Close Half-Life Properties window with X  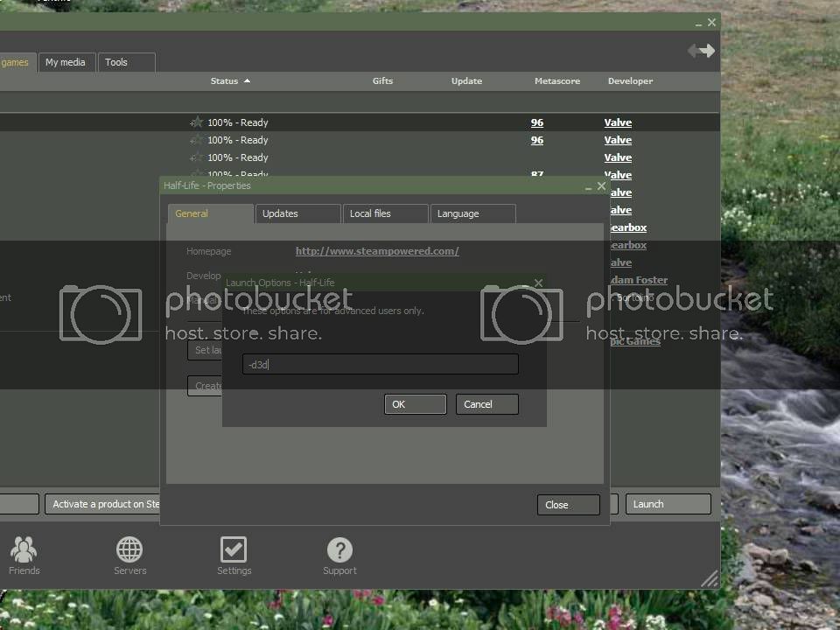pos(601,185)
